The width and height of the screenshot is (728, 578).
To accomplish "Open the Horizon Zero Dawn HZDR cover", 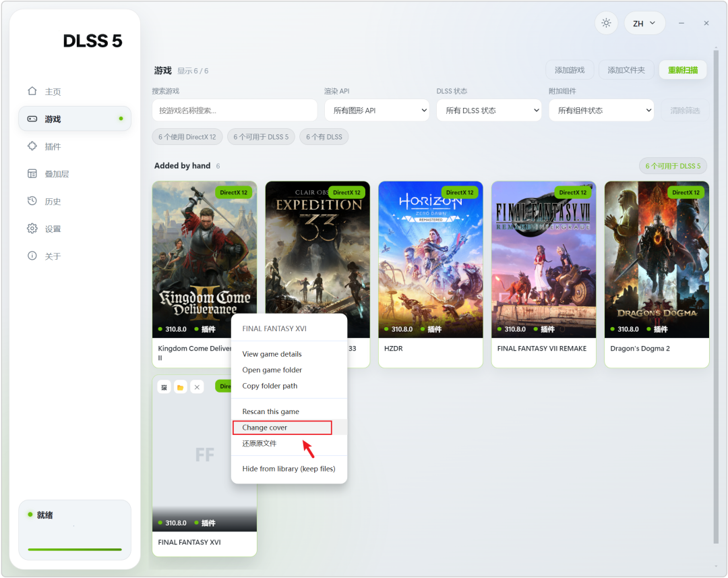I will point(431,259).
